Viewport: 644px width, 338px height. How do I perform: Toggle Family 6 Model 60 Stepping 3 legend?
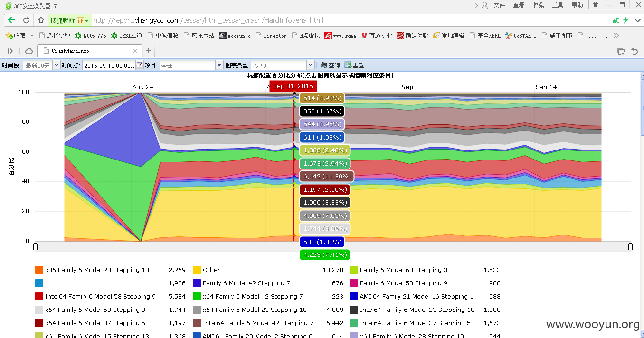[x=399, y=270]
